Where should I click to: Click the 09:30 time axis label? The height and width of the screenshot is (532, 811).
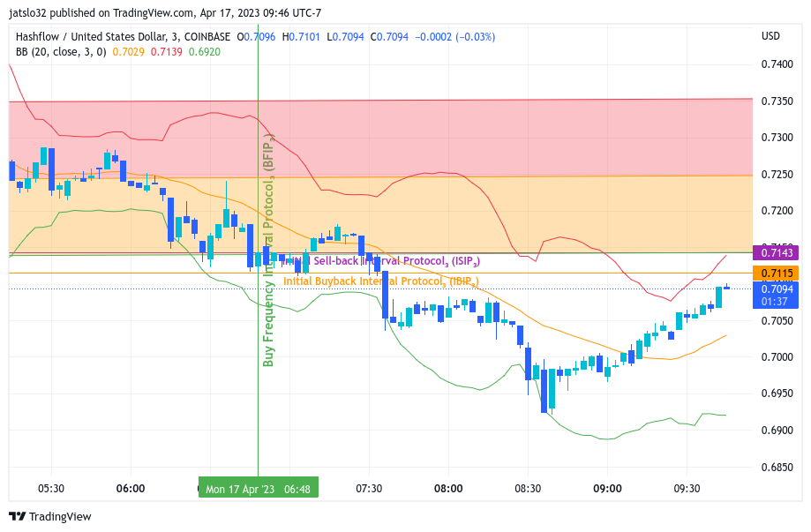687,488
